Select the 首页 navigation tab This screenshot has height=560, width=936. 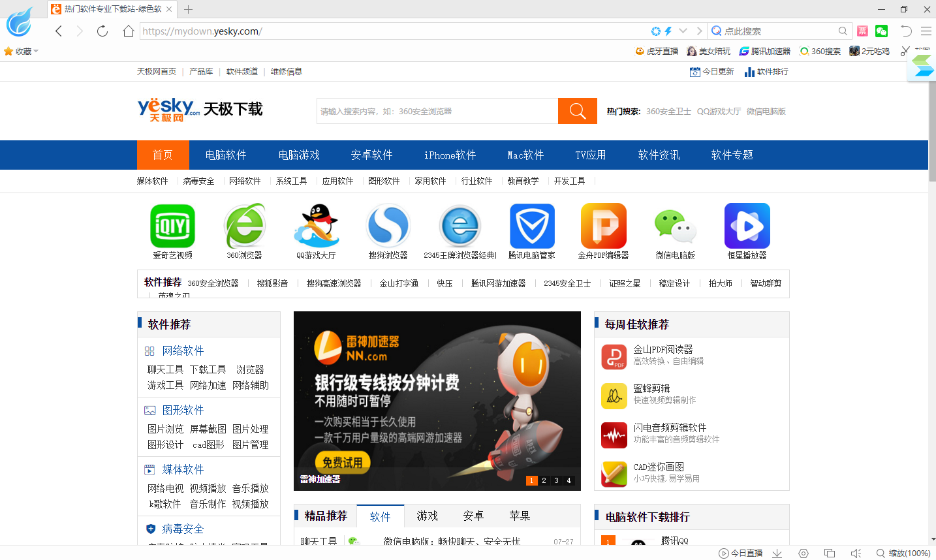(x=163, y=155)
